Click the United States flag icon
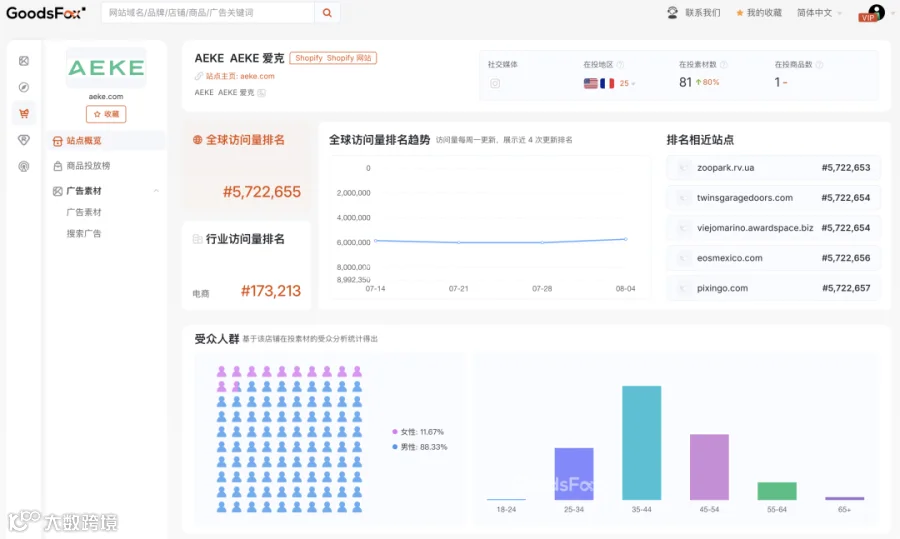 point(591,83)
